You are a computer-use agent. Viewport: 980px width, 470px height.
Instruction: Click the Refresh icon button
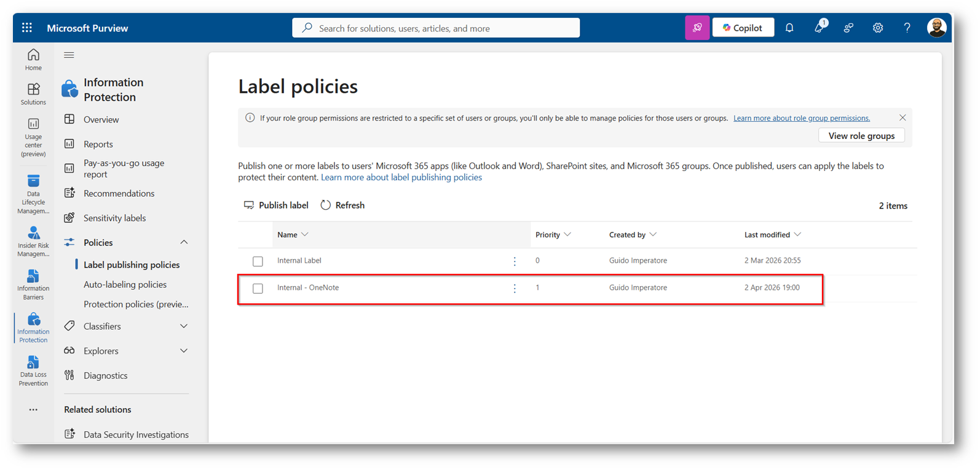(326, 205)
